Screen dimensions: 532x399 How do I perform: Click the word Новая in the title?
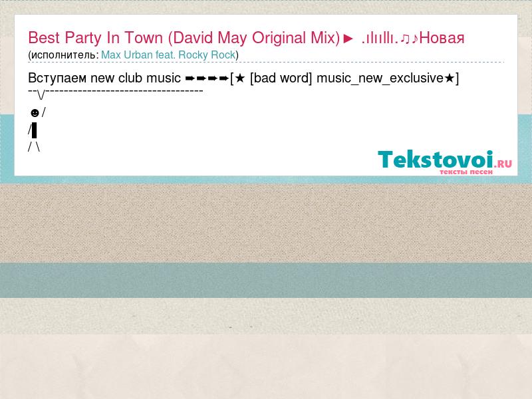[442, 38]
